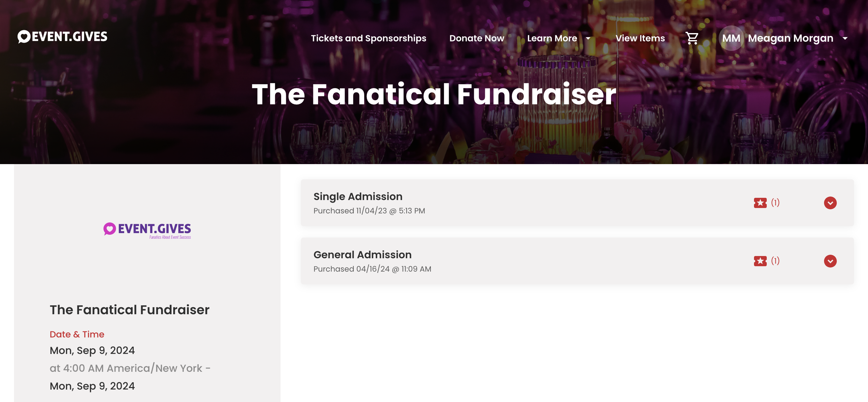This screenshot has height=402, width=868.
Task: Click General Admission ticket count (1)
Action: click(775, 260)
